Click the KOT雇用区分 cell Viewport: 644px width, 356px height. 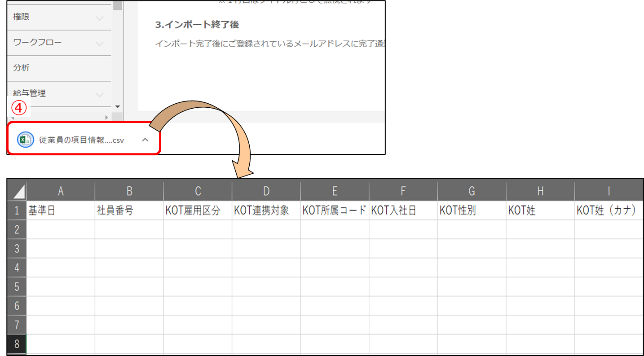pyautogui.click(x=198, y=211)
